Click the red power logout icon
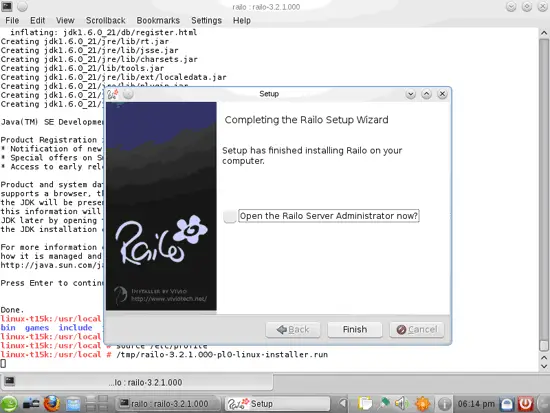Image resolution: width=550 pixels, height=413 pixels. pos(525,404)
